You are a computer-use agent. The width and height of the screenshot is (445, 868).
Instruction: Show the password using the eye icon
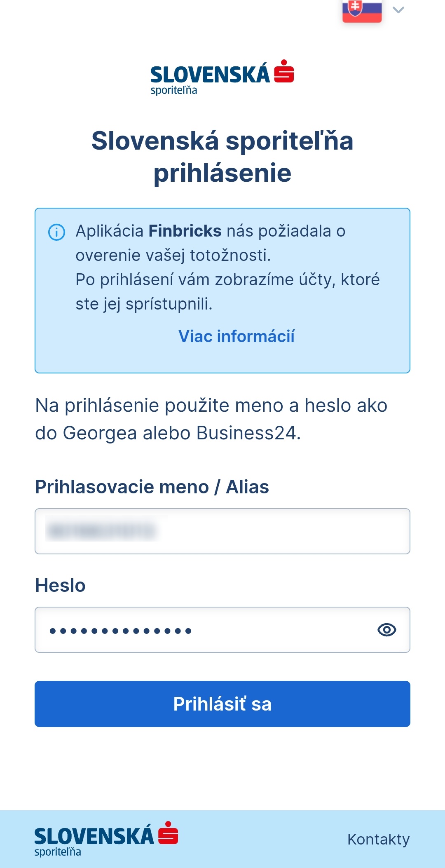(x=386, y=630)
